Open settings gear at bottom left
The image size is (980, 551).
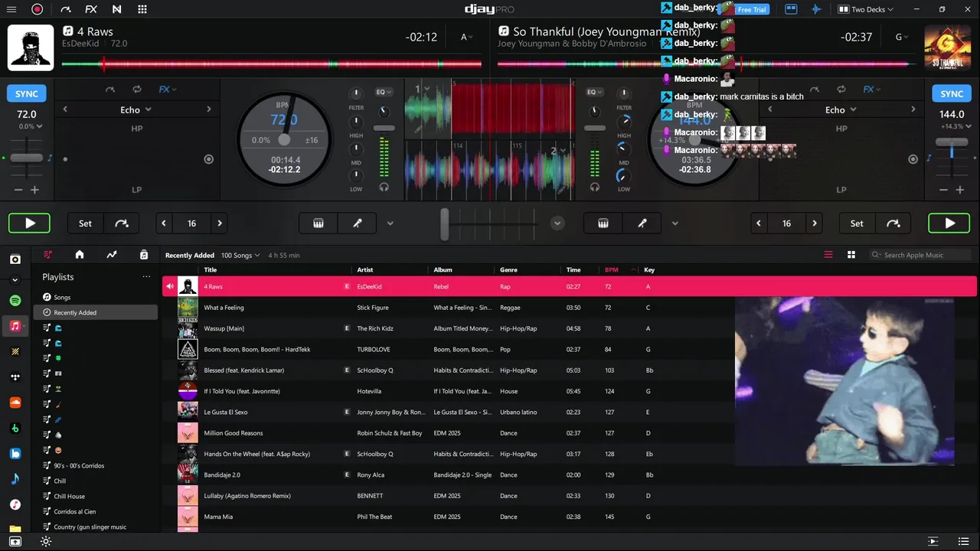click(x=46, y=542)
